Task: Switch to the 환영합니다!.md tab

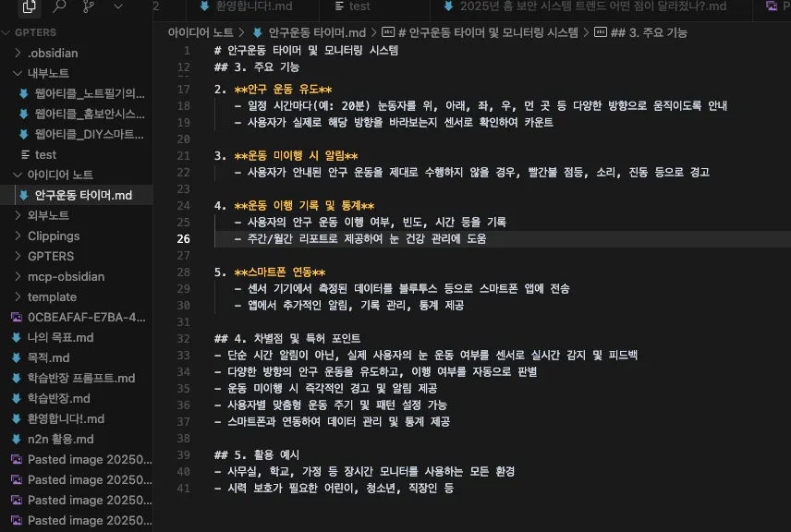Action: click(x=254, y=6)
